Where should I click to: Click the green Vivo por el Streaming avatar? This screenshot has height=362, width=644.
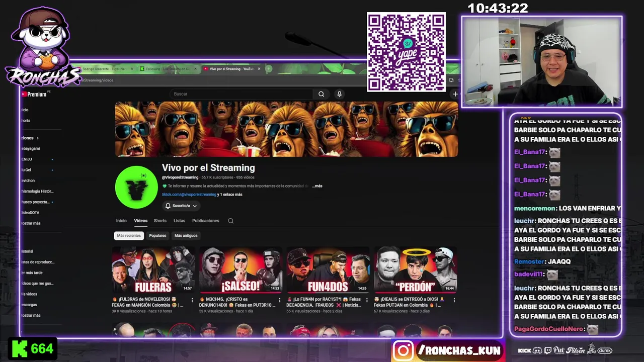click(136, 187)
